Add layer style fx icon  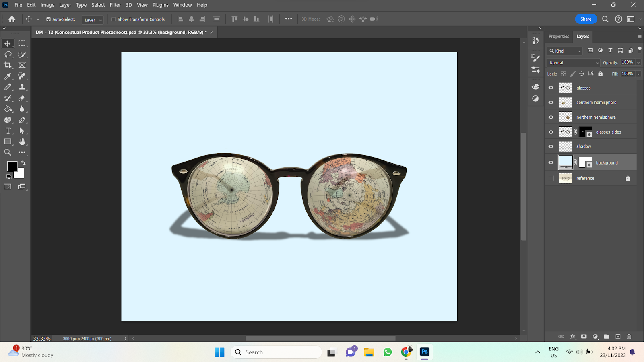click(x=573, y=337)
